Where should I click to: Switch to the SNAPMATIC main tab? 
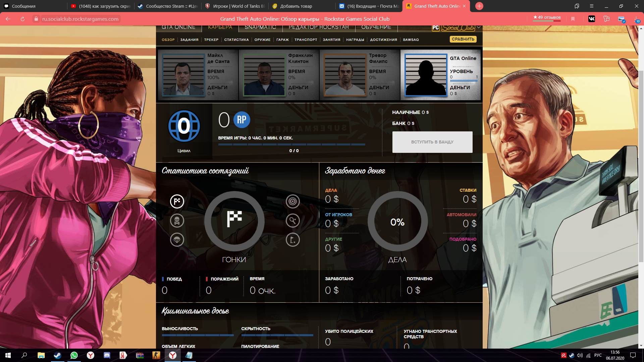[260, 27]
